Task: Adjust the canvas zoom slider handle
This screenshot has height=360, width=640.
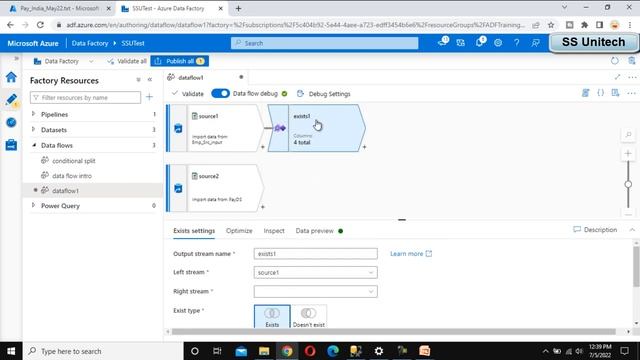Action: pyautogui.click(x=628, y=184)
